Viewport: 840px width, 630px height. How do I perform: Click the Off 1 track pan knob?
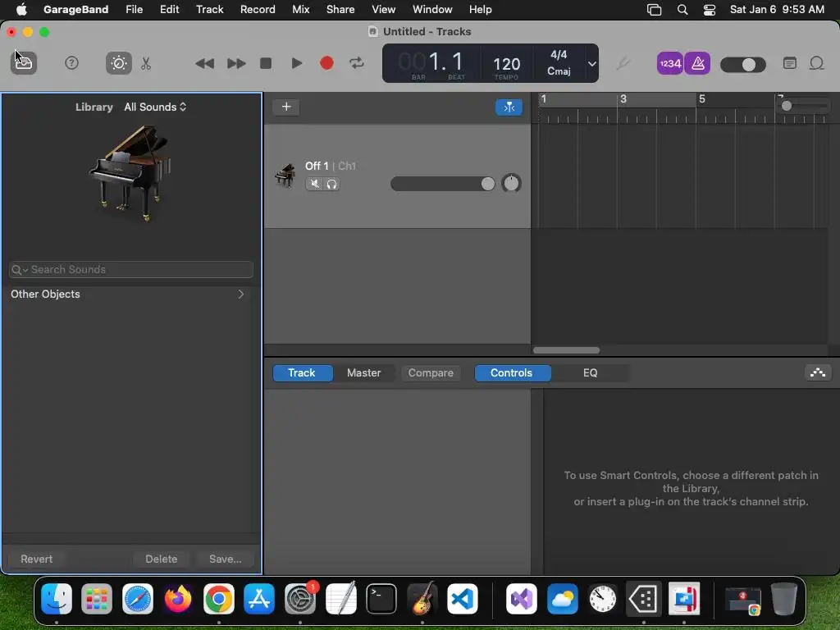pyautogui.click(x=511, y=183)
